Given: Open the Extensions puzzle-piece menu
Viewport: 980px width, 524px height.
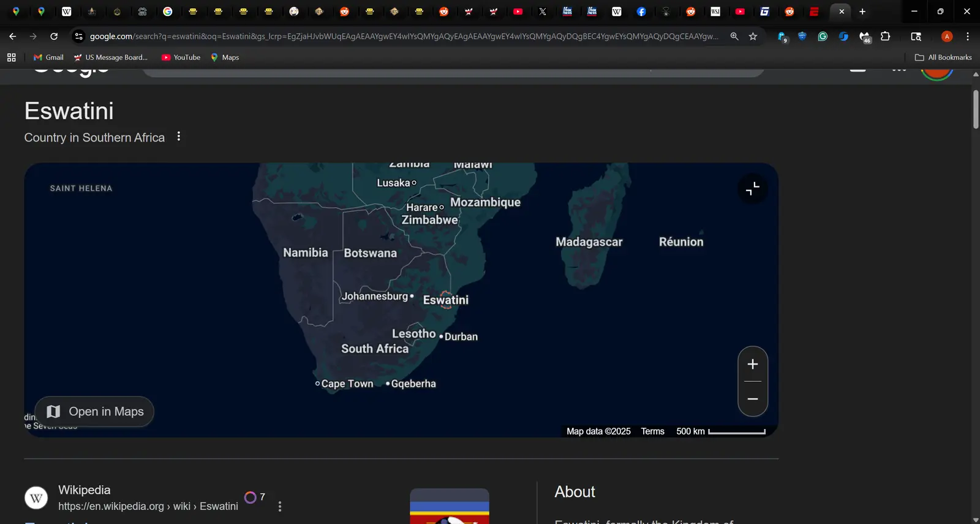Looking at the screenshot, I should [x=885, y=37].
